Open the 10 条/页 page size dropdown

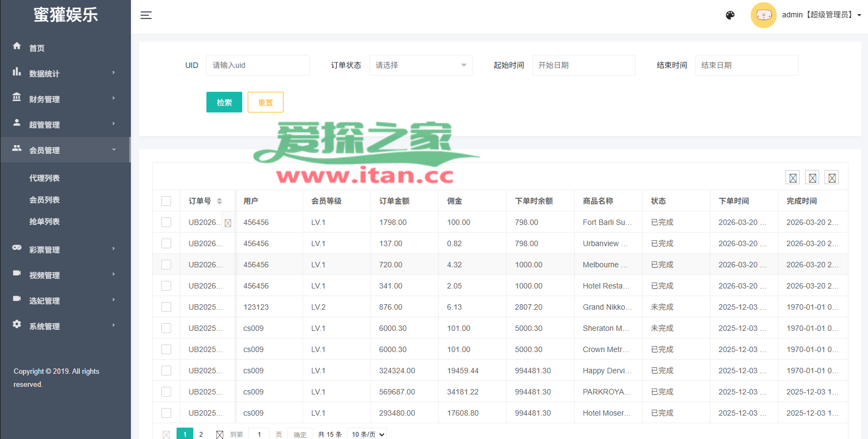[368, 434]
